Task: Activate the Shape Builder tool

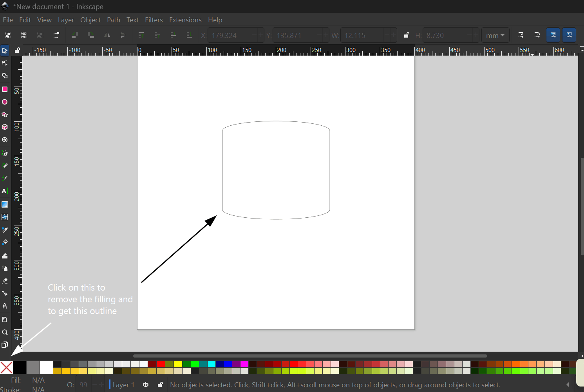Action: click(5, 76)
